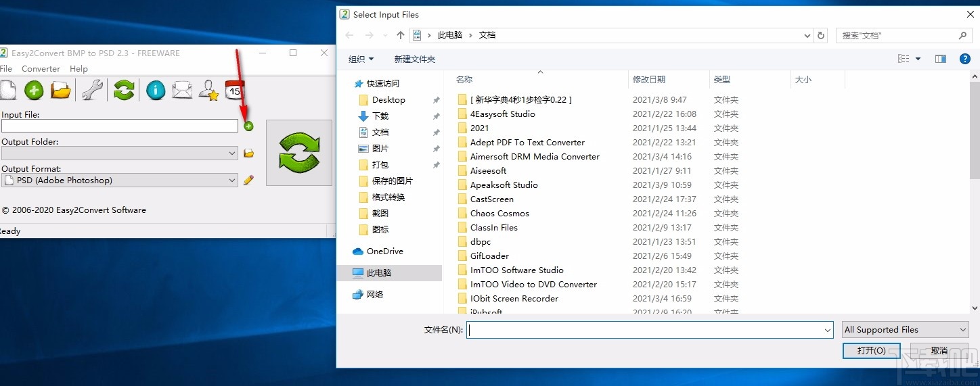Open the File menu in Easy2Convert
The width and height of the screenshot is (980, 386).
[6, 68]
